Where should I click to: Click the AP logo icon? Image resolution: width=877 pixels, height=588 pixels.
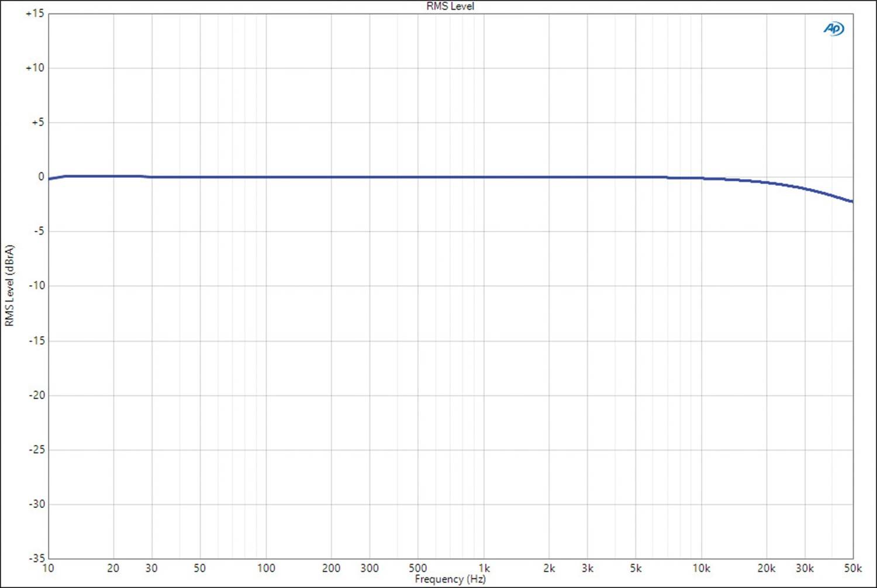coord(834,29)
